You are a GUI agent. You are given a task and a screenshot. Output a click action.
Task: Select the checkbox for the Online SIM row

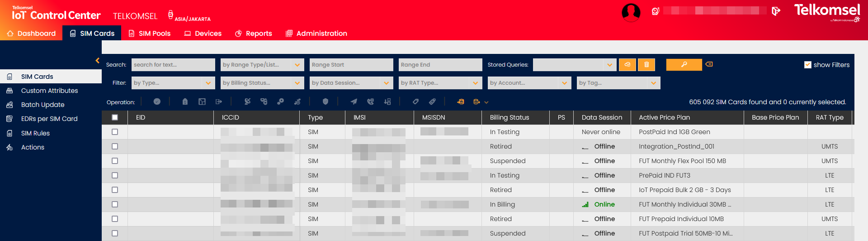(x=115, y=204)
